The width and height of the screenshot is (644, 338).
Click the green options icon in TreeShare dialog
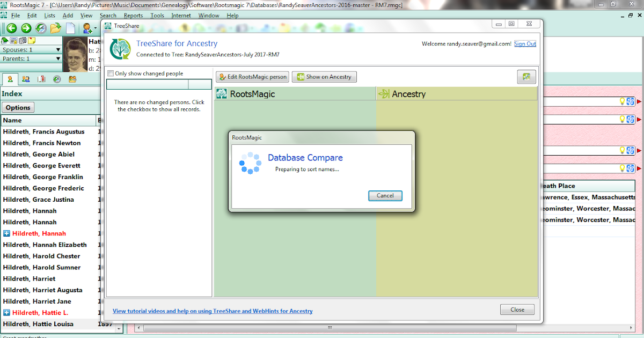(x=526, y=77)
